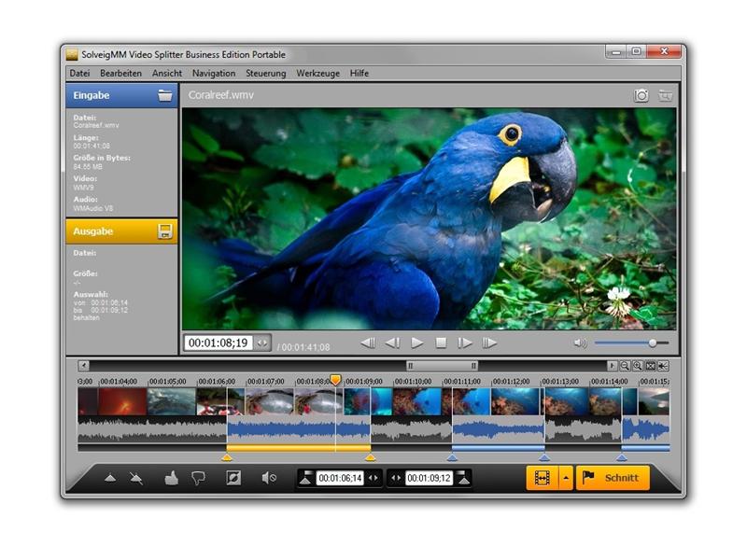Click the Schnitt button
Viewport: 747px width, 560px height.
pos(613,478)
